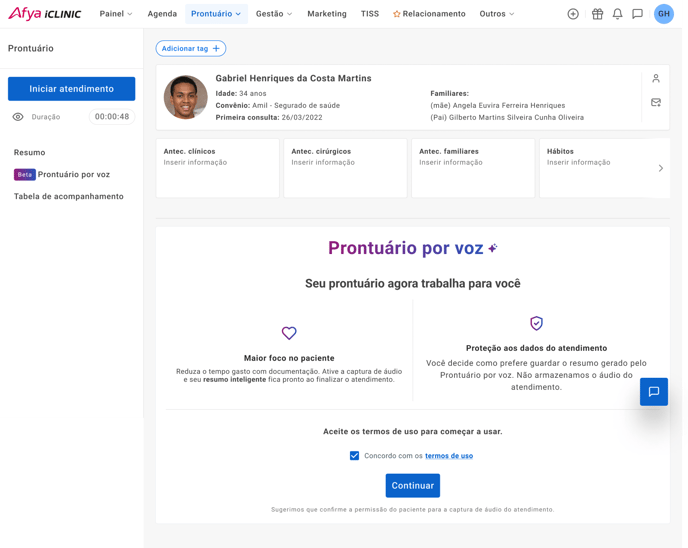
Task: Uncheck the Concordo com os termos checkbox
Action: click(354, 455)
